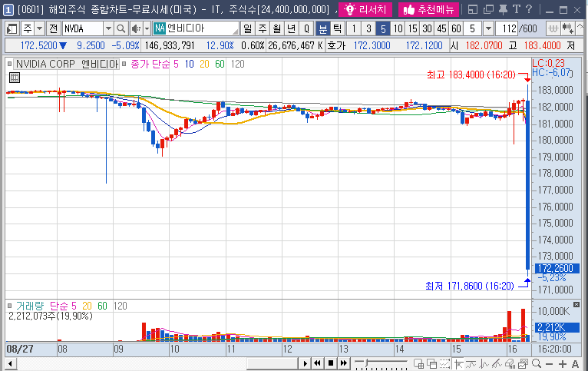Open the ticker symbol history dropdown
588x371 pixels.
108,28
